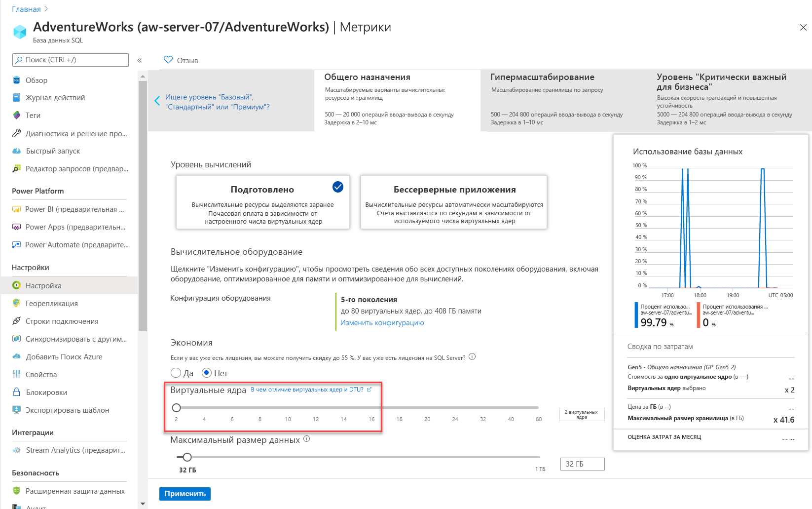Click the sidebar search field
The height and width of the screenshot is (509, 812).
point(70,60)
